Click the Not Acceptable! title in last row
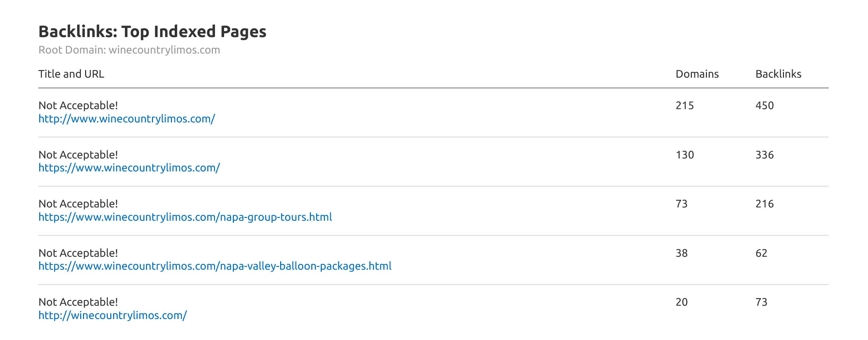 point(78,302)
